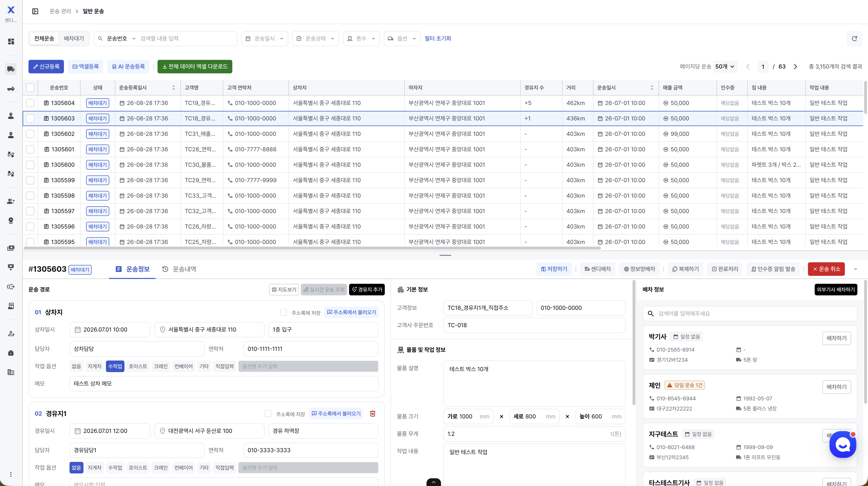Click the table's vertical scrollbar

(865, 97)
